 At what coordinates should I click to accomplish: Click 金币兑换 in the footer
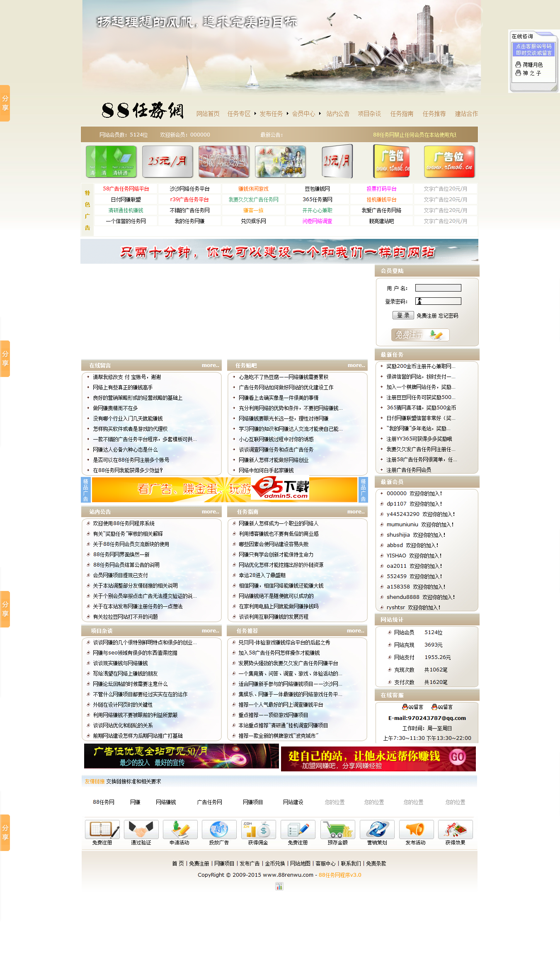point(275,863)
